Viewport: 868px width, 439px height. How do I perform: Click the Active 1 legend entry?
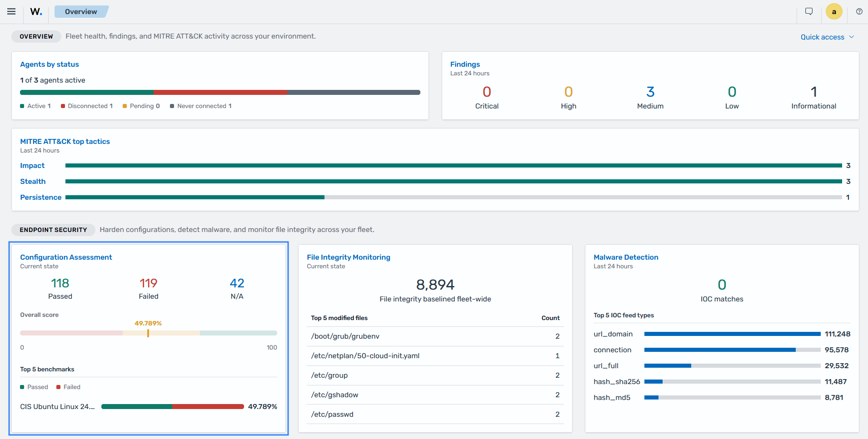pos(35,106)
